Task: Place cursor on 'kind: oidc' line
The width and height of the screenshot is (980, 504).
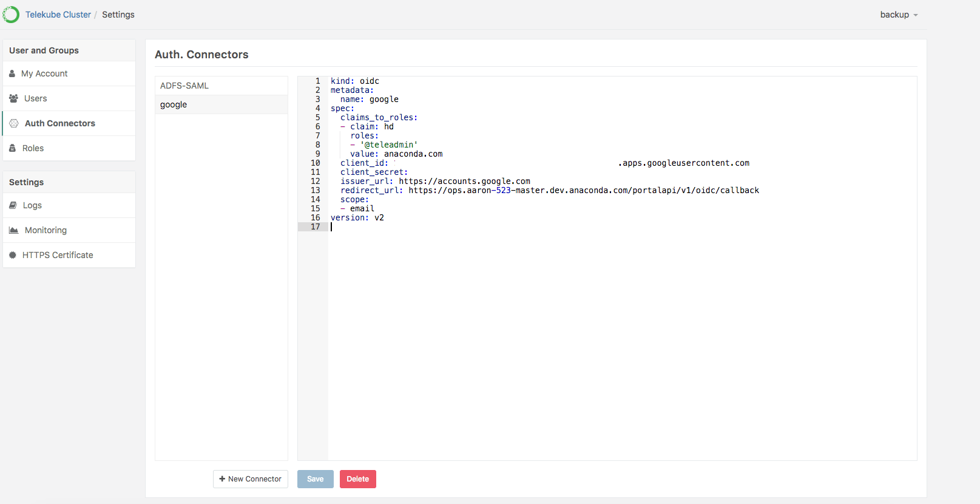Action: (355, 81)
